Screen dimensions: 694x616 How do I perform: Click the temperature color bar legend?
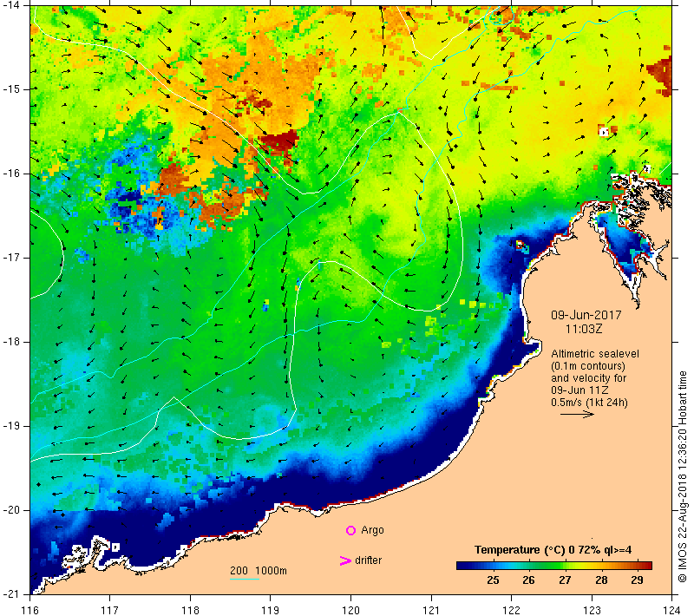point(554,566)
